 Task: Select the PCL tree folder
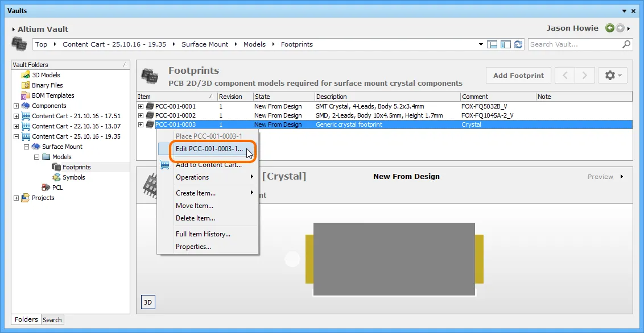click(x=57, y=188)
